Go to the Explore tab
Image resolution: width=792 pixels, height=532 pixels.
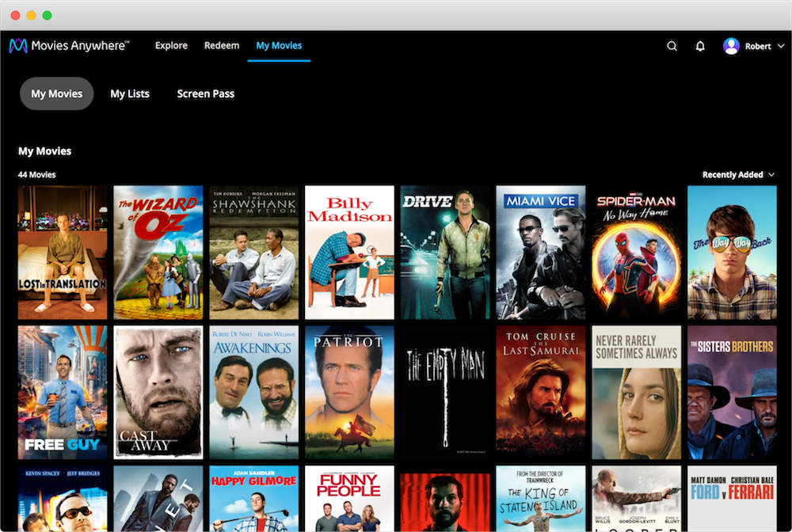point(171,45)
